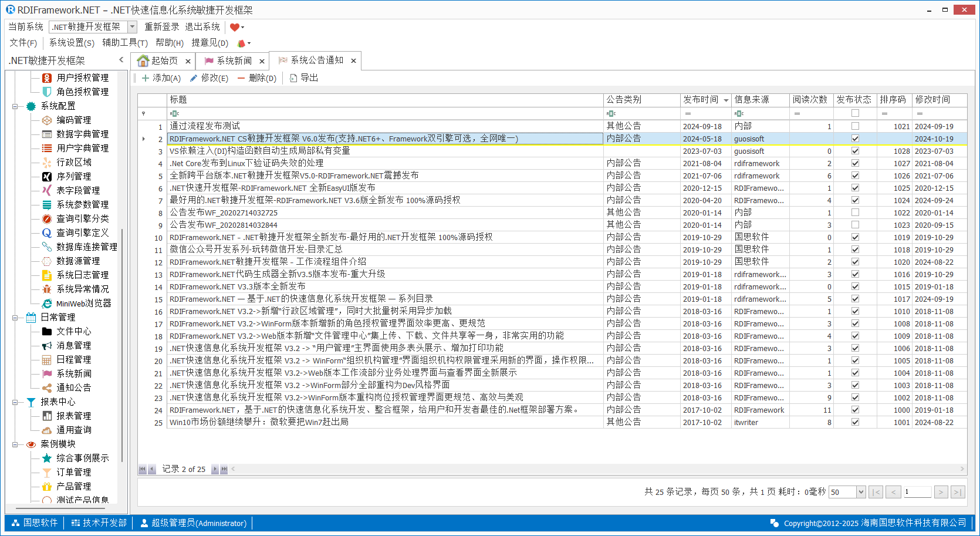Viewport: 980px width, 536px height.
Task: Click the 导出 export icon
Action: tap(293, 78)
